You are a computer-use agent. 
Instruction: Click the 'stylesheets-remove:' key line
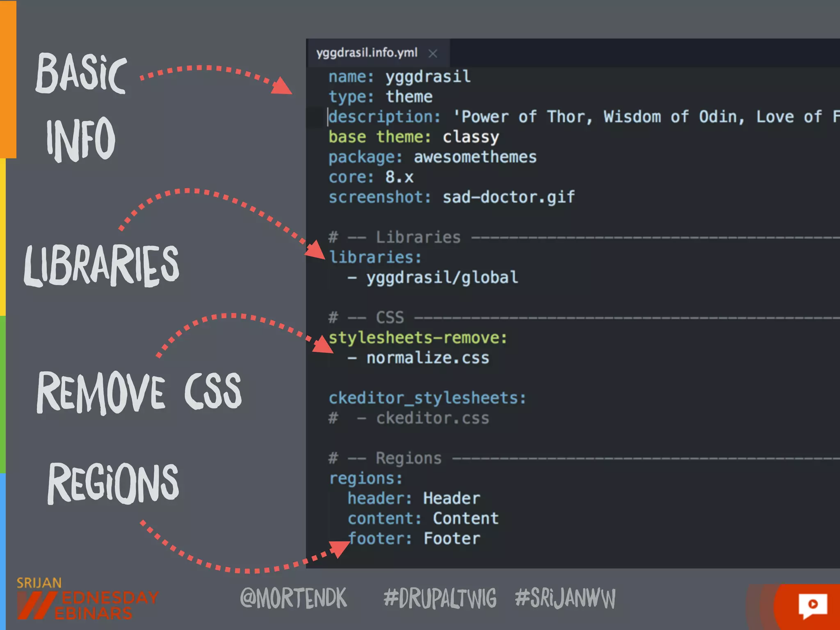pos(418,338)
